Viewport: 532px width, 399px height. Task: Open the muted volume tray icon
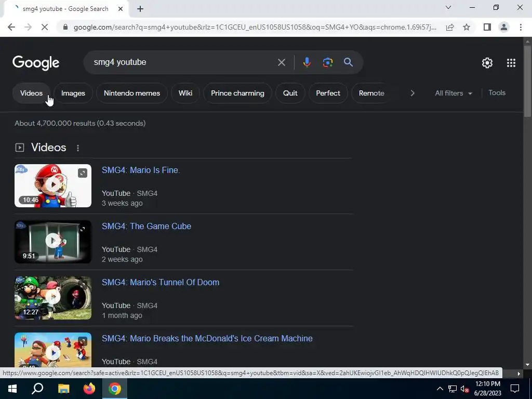464,389
